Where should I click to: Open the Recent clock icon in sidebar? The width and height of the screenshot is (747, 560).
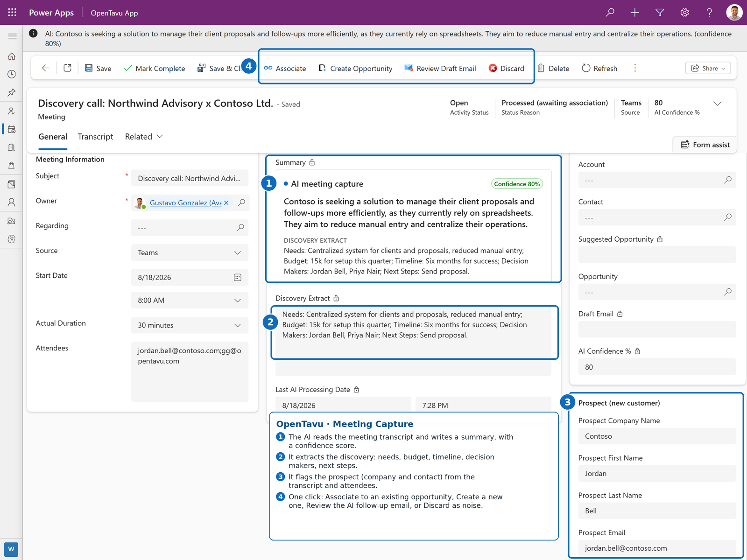coord(12,74)
